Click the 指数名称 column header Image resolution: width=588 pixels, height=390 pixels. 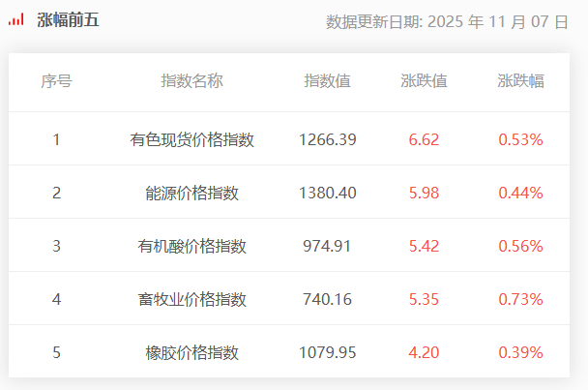coord(192,81)
